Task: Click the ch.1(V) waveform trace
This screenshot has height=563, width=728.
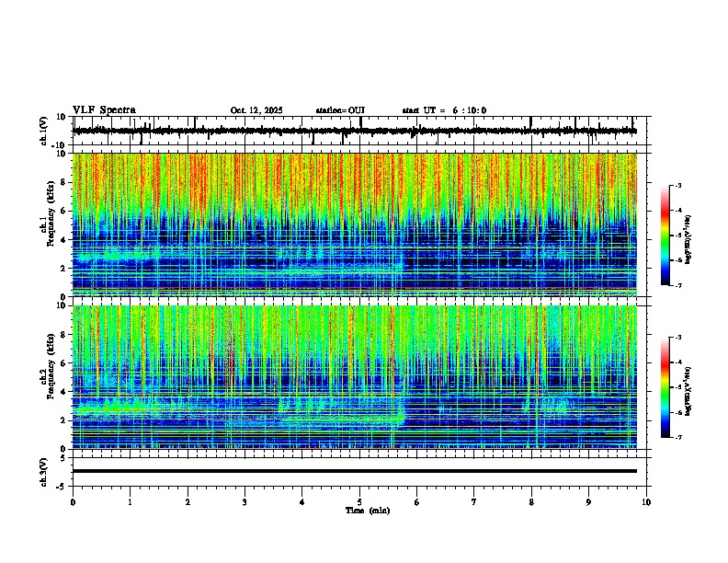Action: click(355, 131)
